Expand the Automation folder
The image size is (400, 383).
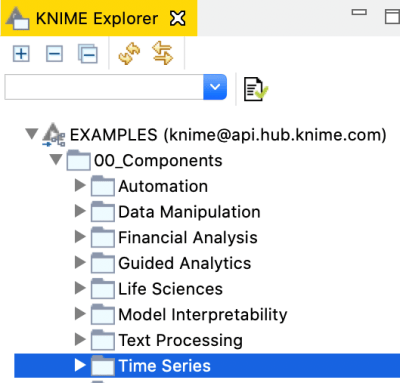(80, 185)
